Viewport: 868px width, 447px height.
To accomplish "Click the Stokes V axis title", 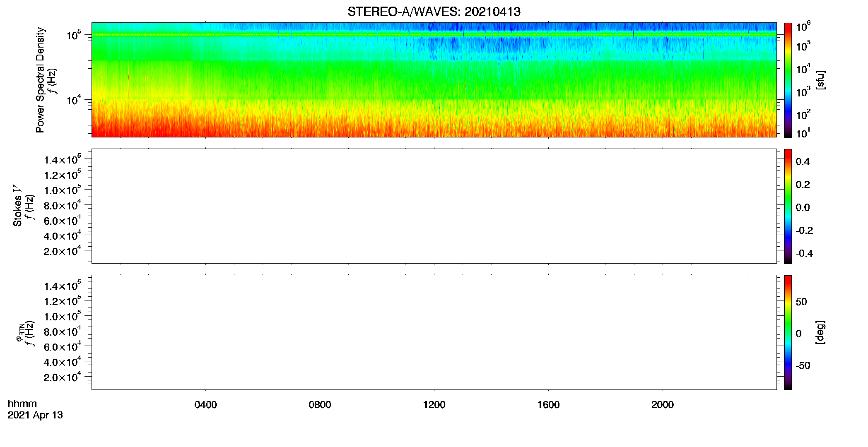I will tap(17, 206).
